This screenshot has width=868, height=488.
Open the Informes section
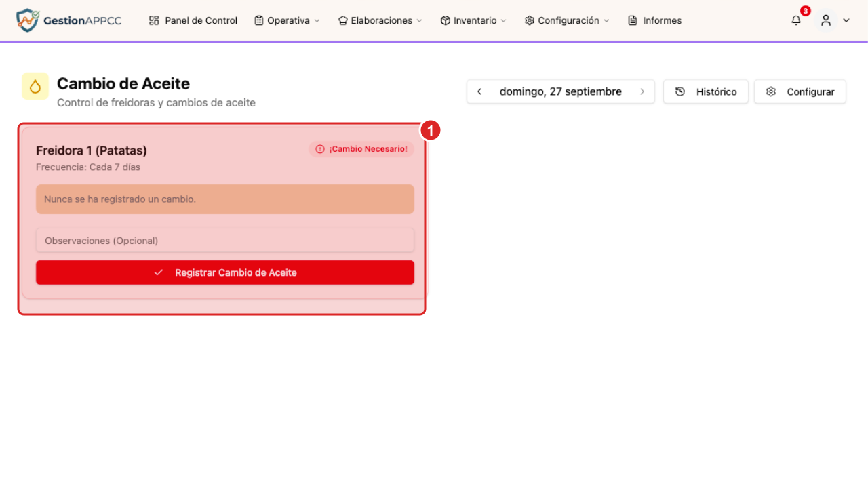pyautogui.click(x=655, y=20)
